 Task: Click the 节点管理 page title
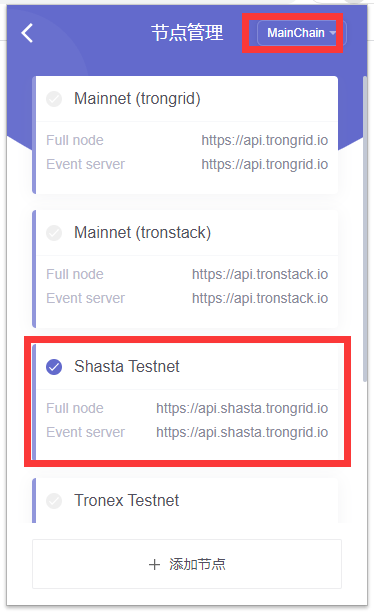(187, 33)
